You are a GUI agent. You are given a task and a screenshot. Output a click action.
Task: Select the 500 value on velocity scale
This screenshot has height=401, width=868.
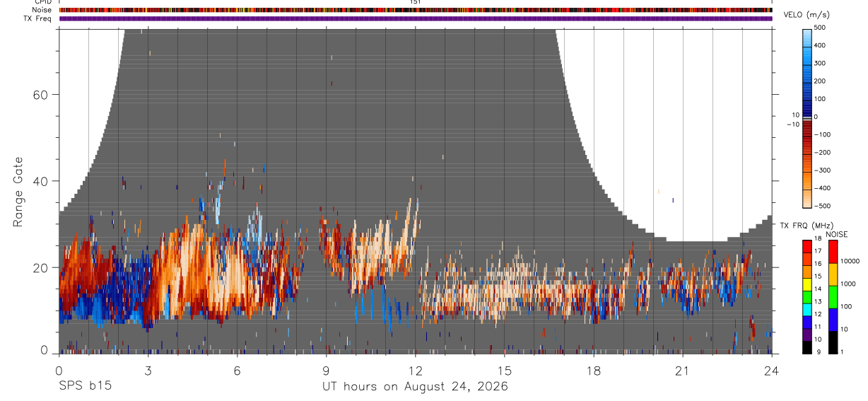821,28
